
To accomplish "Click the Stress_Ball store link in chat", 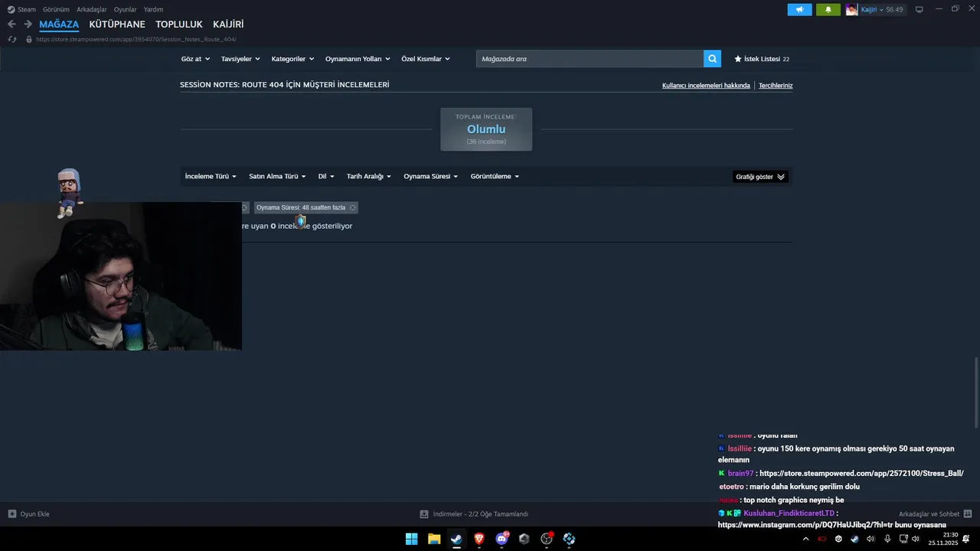I will pos(861,474).
